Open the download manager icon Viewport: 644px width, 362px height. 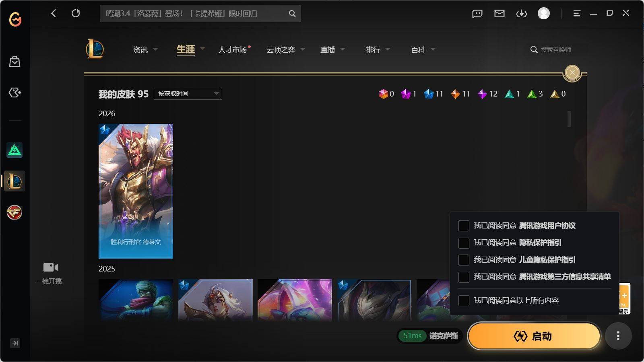[522, 14]
